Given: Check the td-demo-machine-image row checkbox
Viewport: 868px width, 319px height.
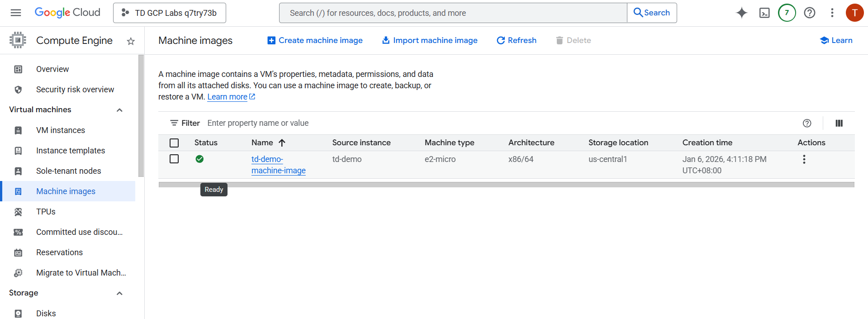Looking at the screenshot, I should (x=174, y=159).
